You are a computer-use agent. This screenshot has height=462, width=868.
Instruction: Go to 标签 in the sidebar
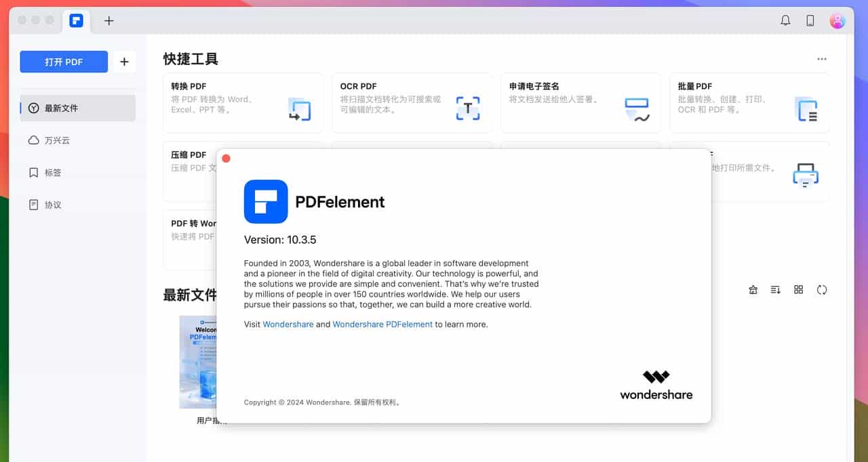click(x=53, y=173)
